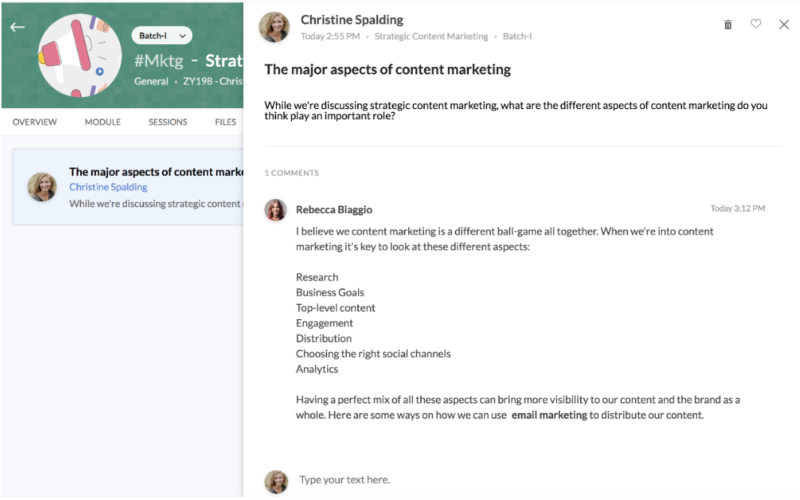The width and height of the screenshot is (800, 500).
Task: Switch to the Overview tab
Action: 34,122
